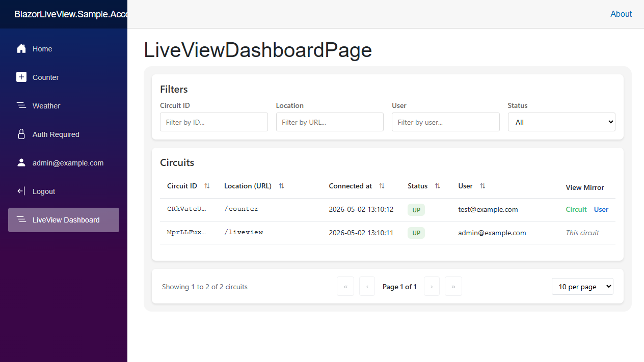
Task: Go to next page button
Action: click(432, 286)
